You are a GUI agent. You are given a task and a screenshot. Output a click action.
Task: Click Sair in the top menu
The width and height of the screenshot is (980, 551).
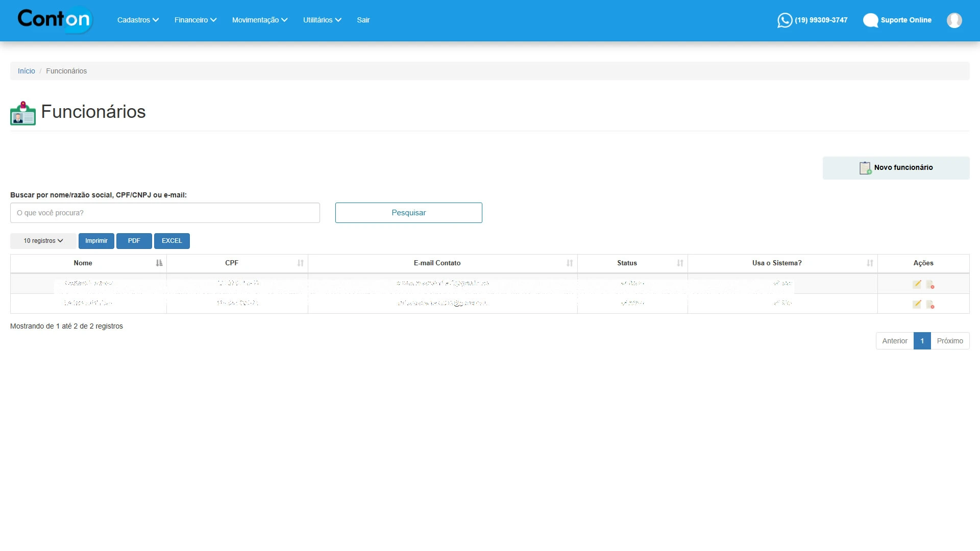(363, 20)
